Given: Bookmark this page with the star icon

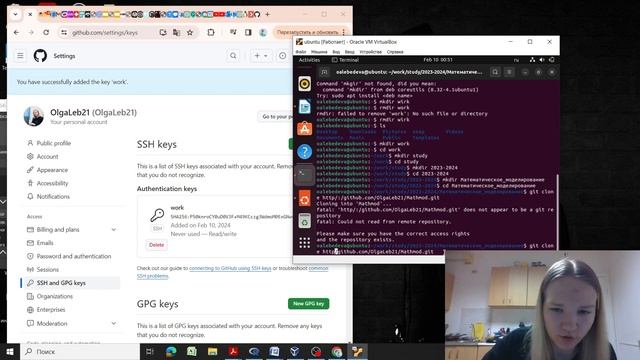Looking at the screenshot, I should pyautogui.click(x=190, y=32).
